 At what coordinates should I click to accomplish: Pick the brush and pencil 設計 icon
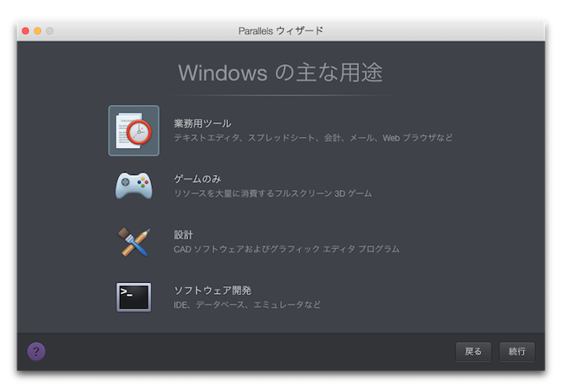pos(134,241)
